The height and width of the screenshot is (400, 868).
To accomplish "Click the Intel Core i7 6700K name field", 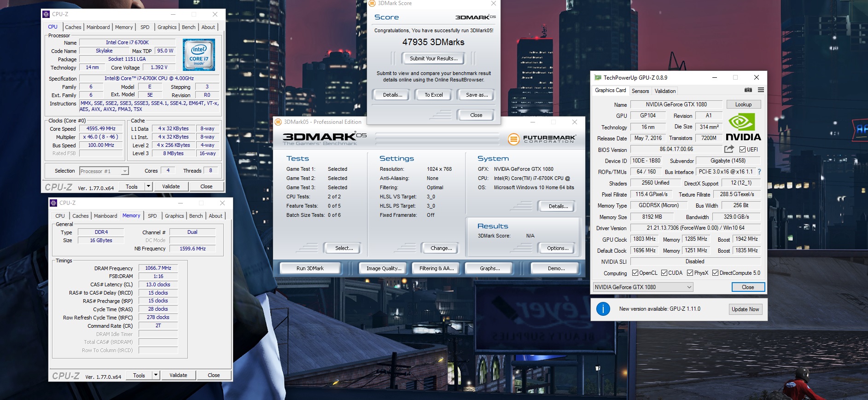I will pyautogui.click(x=127, y=42).
